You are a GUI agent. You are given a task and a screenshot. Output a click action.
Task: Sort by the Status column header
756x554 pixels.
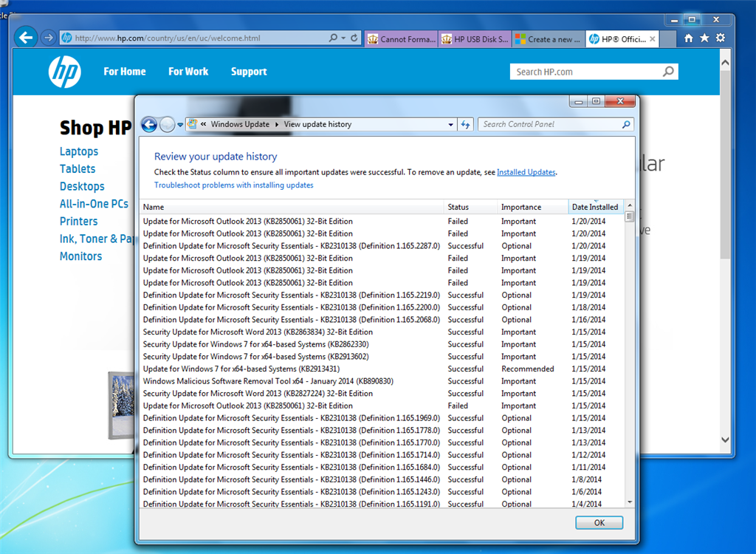coord(470,207)
